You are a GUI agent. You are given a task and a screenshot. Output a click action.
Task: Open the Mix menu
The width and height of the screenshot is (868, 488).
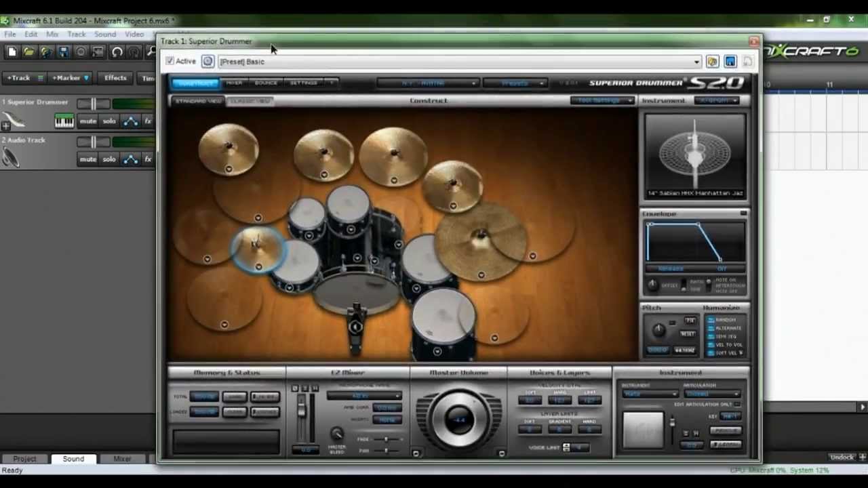click(52, 34)
